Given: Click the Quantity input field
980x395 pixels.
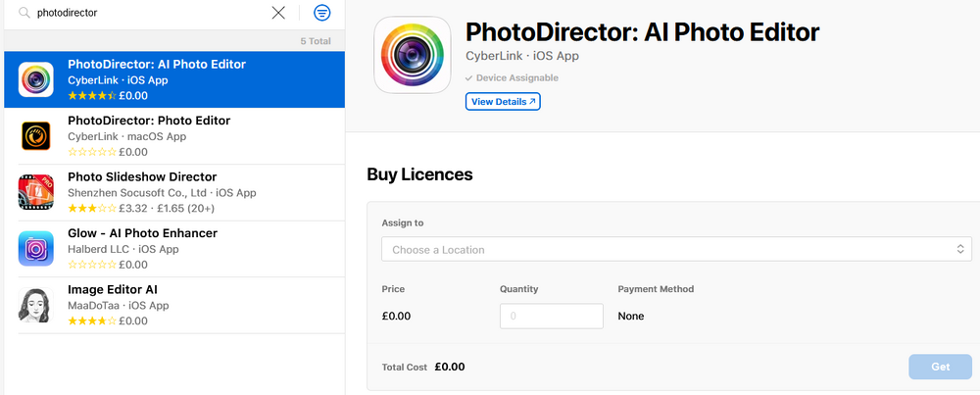Looking at the screenshot, I should pos(551,317).
